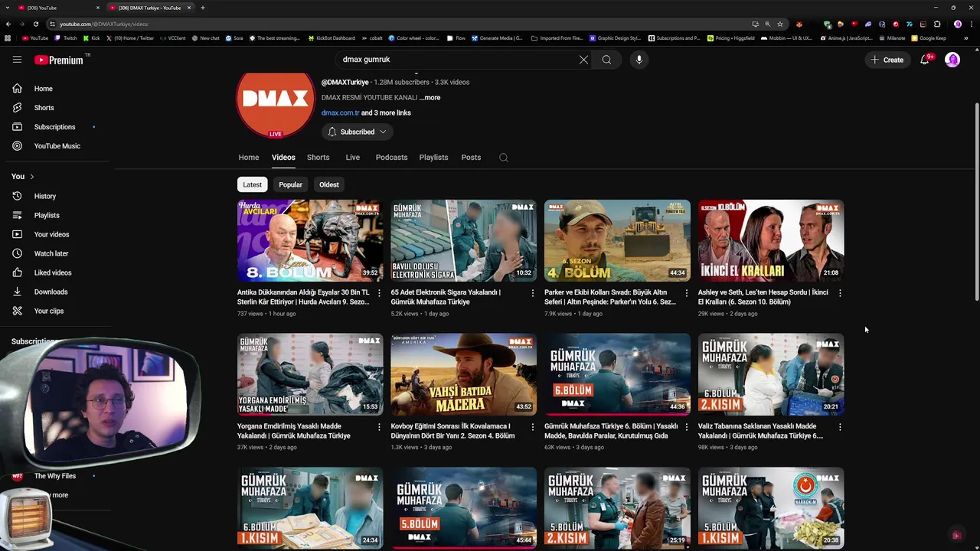Open options menu for Yorgana Emdirilmiş video
Image resolution: width=980 pixels, height=551 pixels.
coord(379,427)
